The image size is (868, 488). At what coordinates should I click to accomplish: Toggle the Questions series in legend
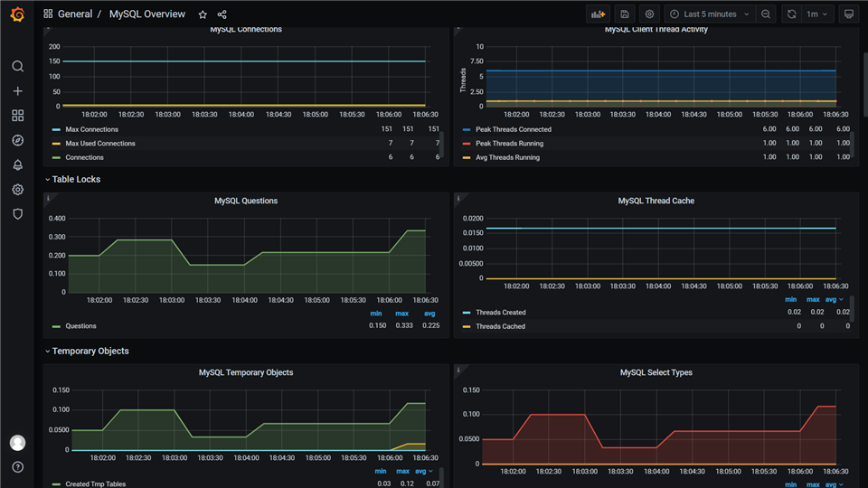point(80,326)
